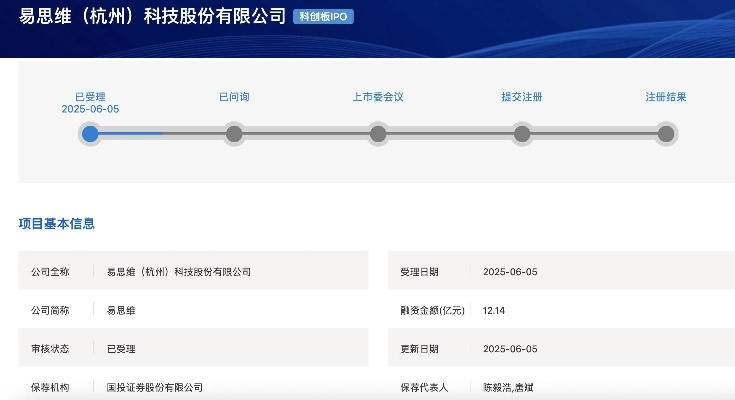Open sponsor 国投证券股份有限公司
735x400 pixels.
pos(155,387)
